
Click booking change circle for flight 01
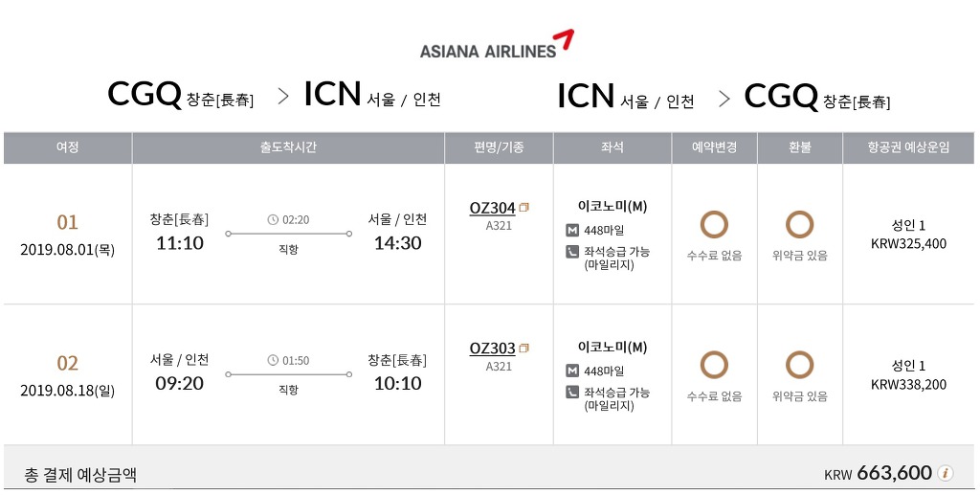714,225
